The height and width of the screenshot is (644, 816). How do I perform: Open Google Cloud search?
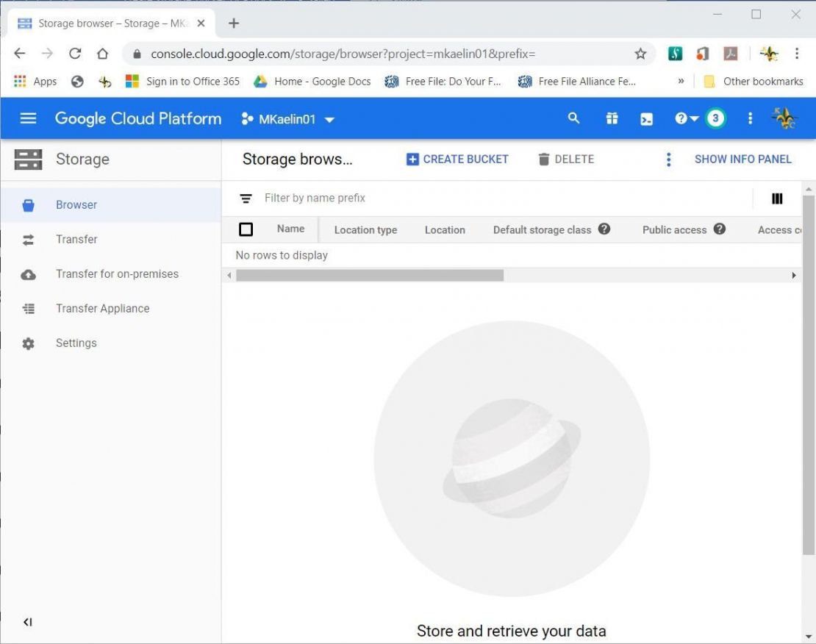click(x=573, y=118)
